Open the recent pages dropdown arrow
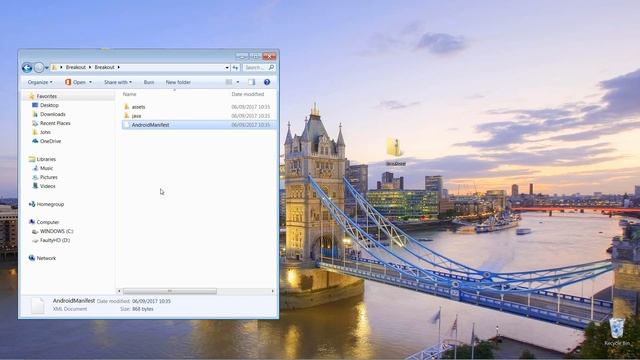The height and width of the screenshot is (360, 640). pyautogui.click(x=47, y=68)
